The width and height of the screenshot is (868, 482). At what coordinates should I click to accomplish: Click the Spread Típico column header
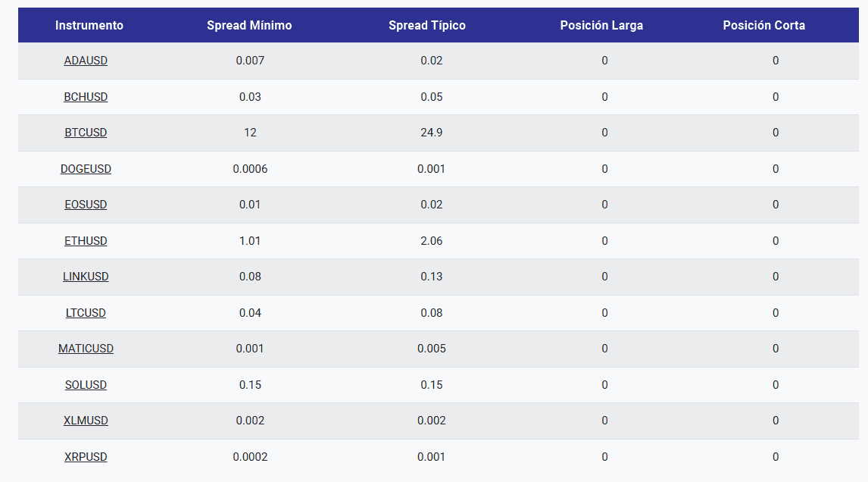(x=426, y=26)
